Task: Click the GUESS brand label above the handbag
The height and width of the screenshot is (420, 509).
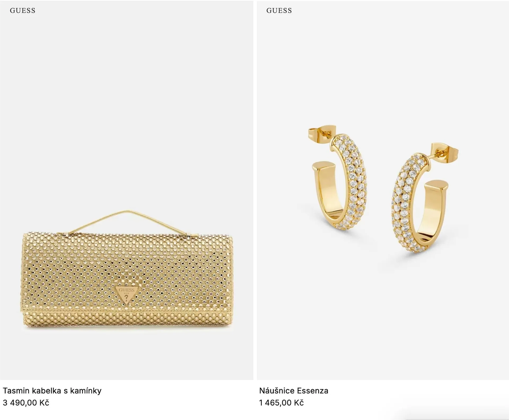Action: point(23,11)
